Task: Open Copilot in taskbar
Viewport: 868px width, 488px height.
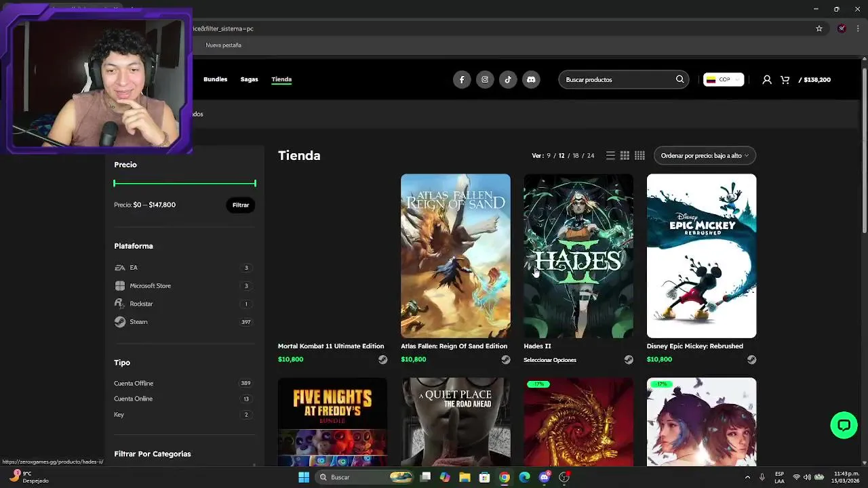Action: coord(445,477)
